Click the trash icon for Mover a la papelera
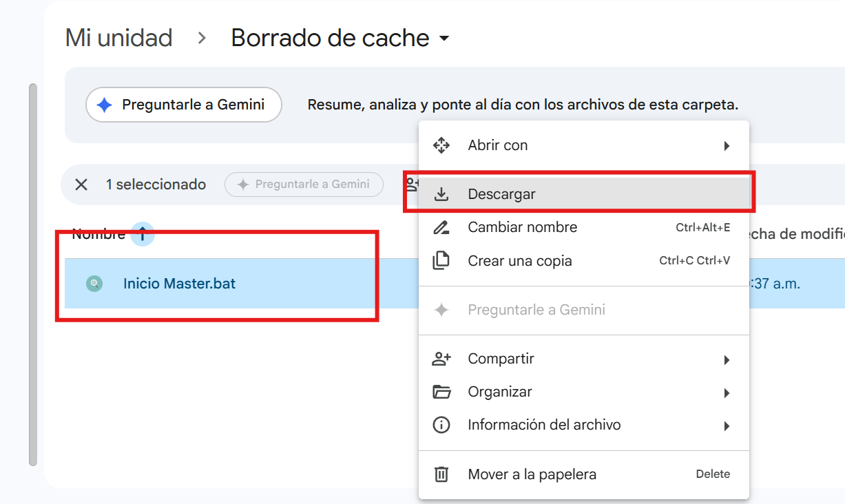 441,474
